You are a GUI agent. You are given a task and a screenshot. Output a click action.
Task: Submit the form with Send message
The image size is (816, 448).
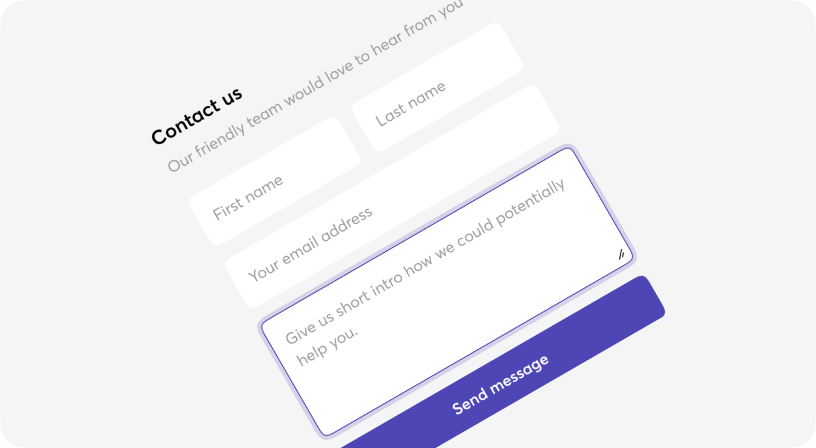(x=501, y=384)
